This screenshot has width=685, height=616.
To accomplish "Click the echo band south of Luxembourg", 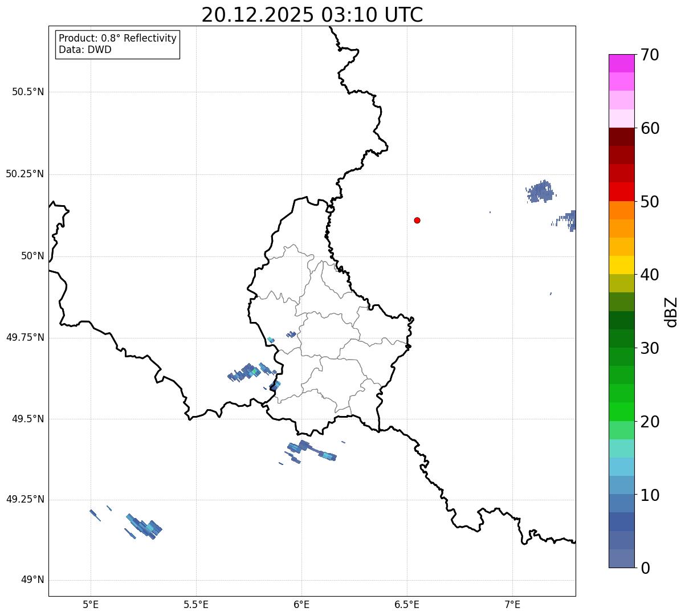I will tap(312, 451).
